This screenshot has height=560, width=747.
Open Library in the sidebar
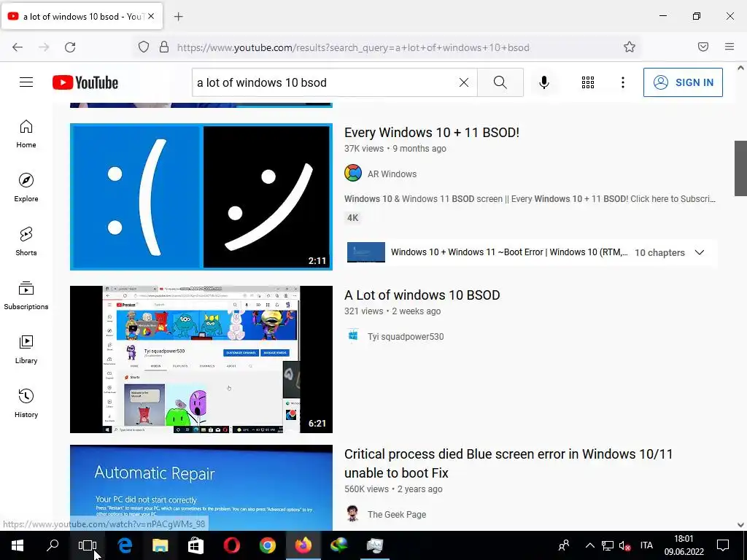tap(26, 349)
